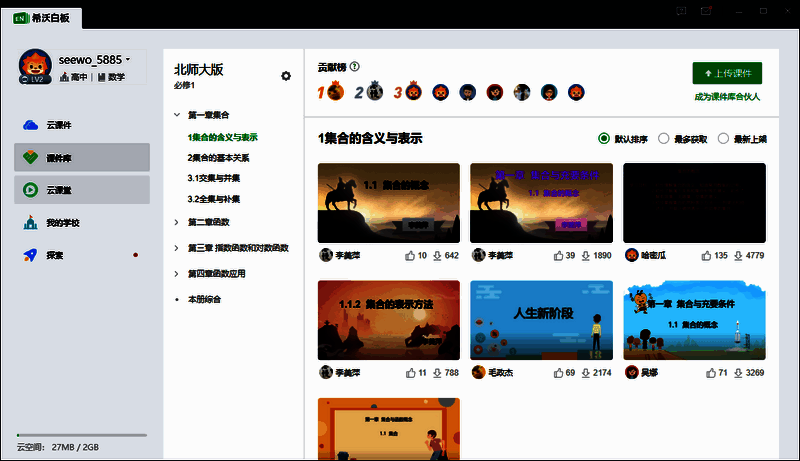Select the 最新上传 sort radio option
The width and height of the screenshot is (800, 461).
tap(723, 139)
